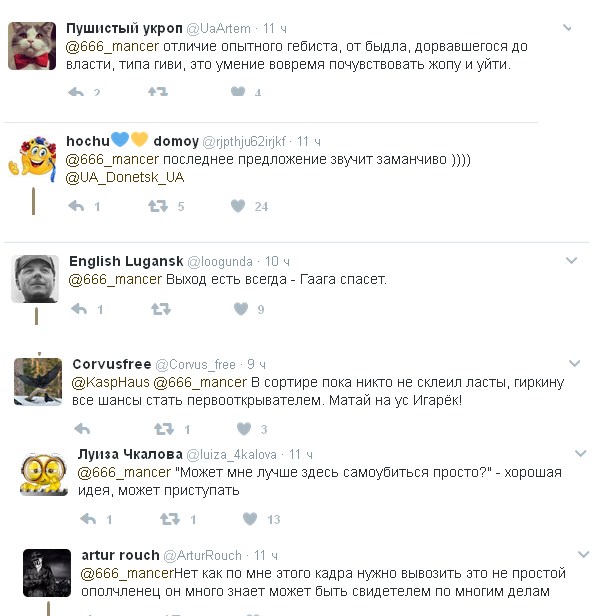This screenshot has height=616, width=616.
Task: Retweet Corvusfree's tweet
Action: coord(163,429)
